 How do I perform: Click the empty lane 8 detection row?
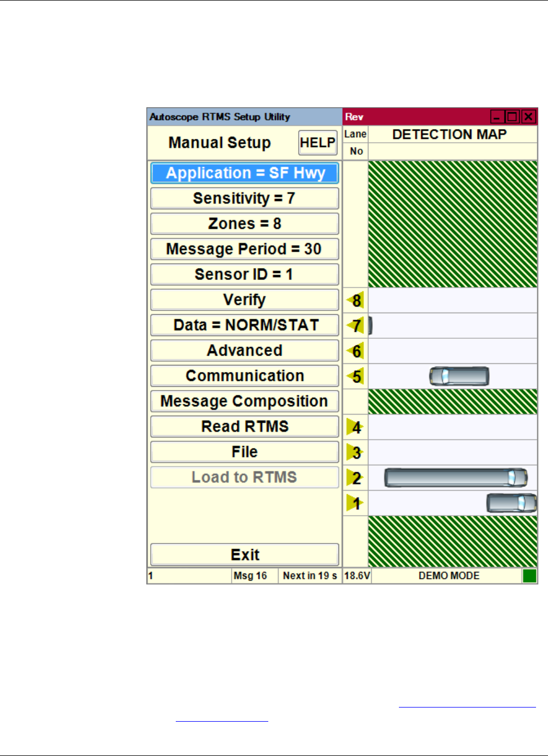click(x=453, y=300)
